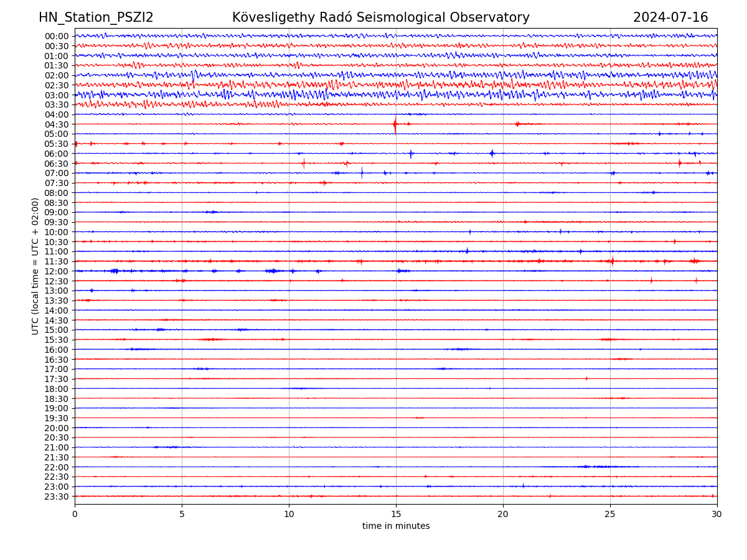747x560 pixels.
Task: Select the 04:30 trace row label
Action: pos(57,124)
